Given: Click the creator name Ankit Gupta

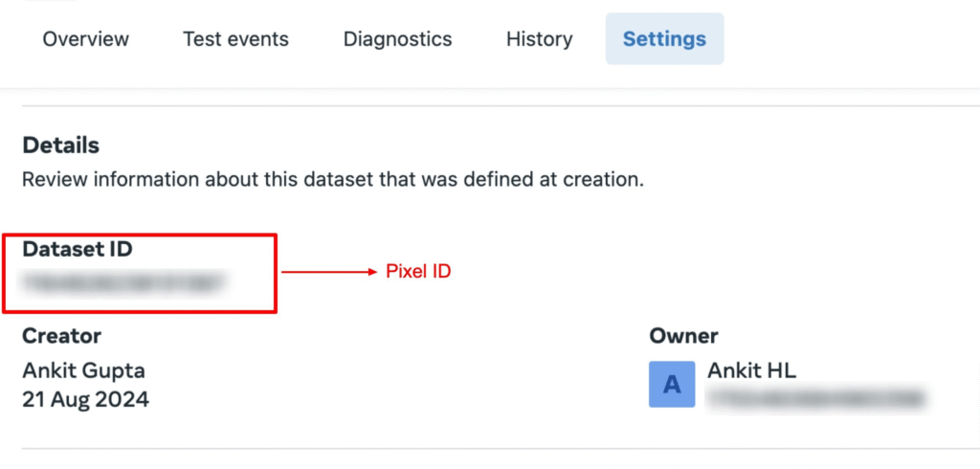Looking at the screenshot, I should (83, 369).
